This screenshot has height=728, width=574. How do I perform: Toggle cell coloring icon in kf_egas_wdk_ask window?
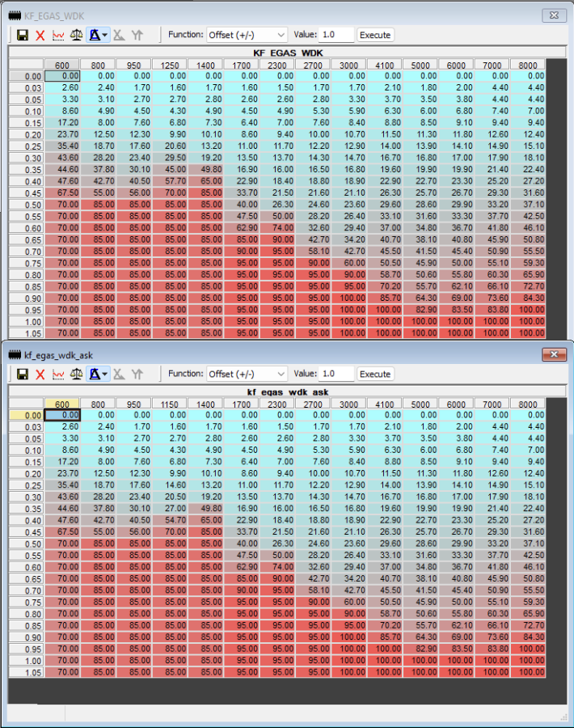click(95, 374)
